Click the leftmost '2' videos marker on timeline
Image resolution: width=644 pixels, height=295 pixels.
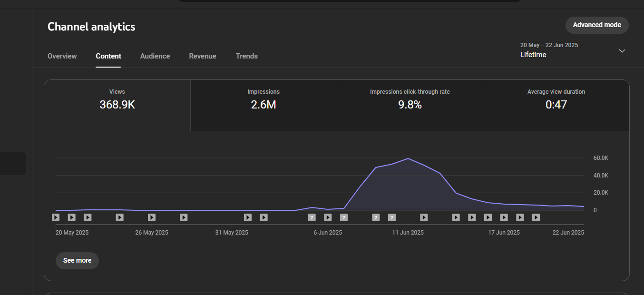click(x=312, y=217)
